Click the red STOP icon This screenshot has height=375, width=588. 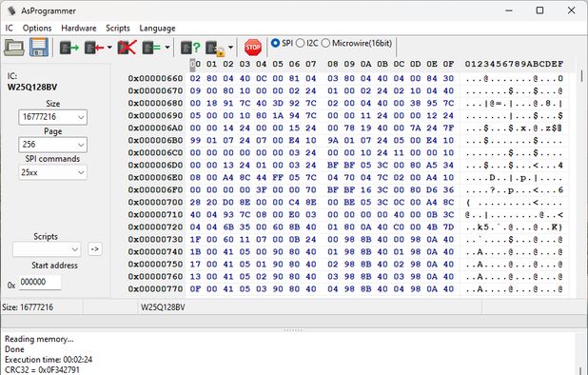tap(253, 48)
